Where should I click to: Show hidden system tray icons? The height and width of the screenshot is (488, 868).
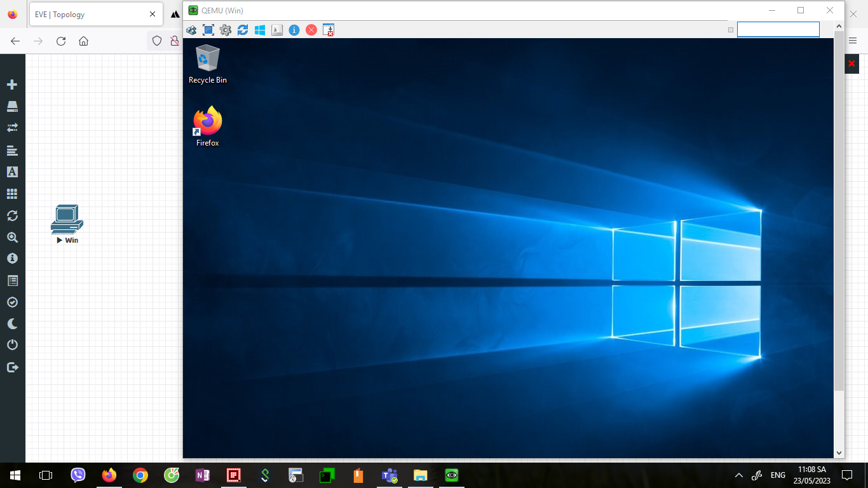click(738, 475)
